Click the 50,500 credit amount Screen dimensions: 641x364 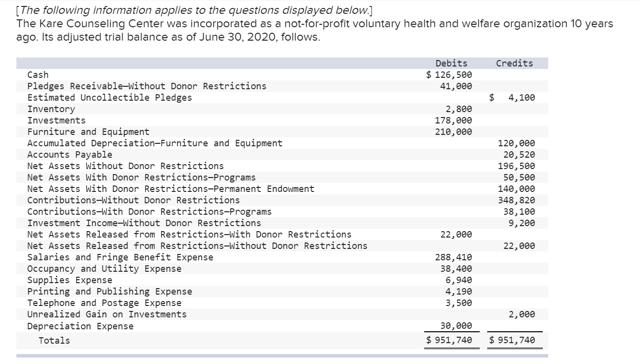point(519,178)
